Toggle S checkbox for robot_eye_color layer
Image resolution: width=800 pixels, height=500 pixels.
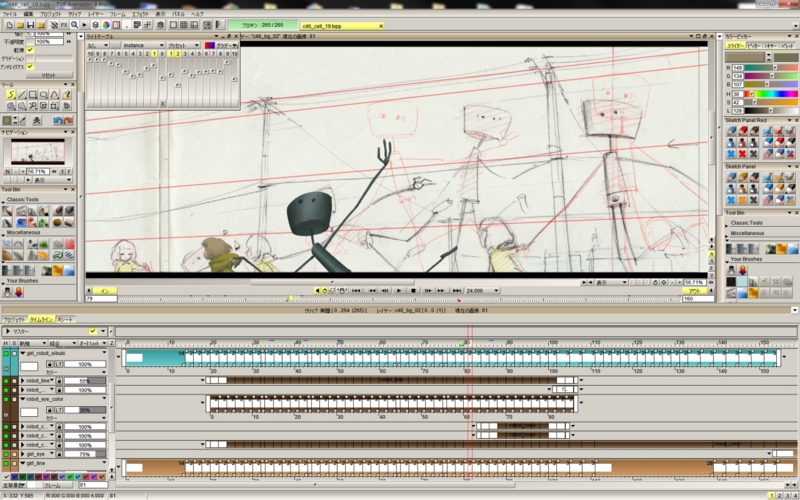coord(14,399)
